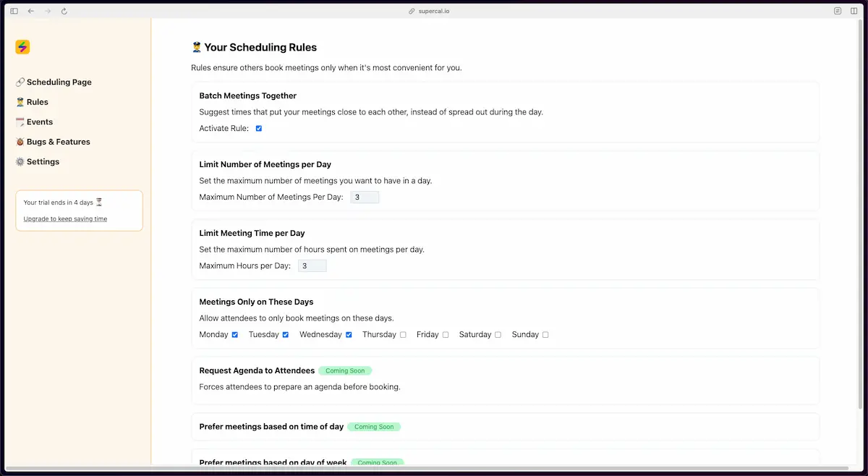Open the split view icon at the toolbar's far right
The height and width of the screenshot is (476, 868).
(x=854, y=12)
